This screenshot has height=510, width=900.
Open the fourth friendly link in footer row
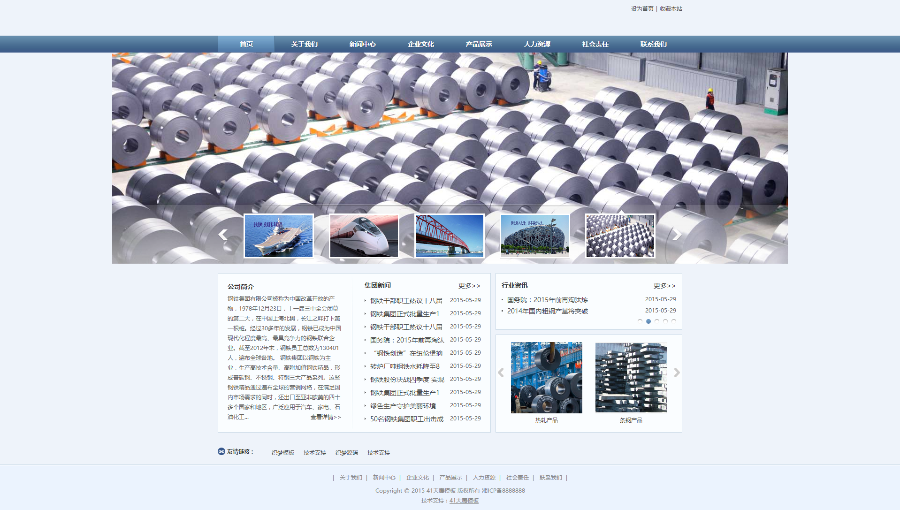[379, 453]
